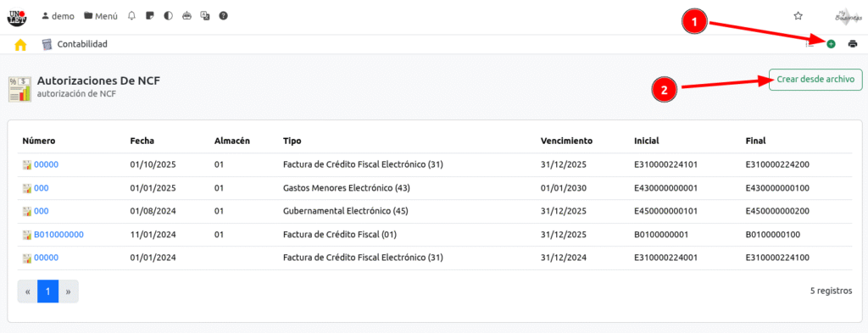This screenshot has height=333, width=868.
Task: Open first 00000 authorization dated 01/10/2025
Action: pos(46,164)
